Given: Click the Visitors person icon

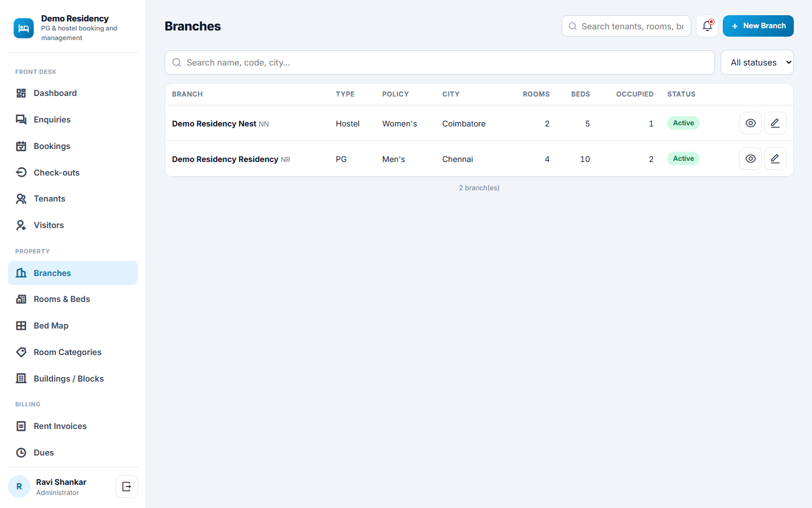Looking at the screenshot, I should click(21, 225).
